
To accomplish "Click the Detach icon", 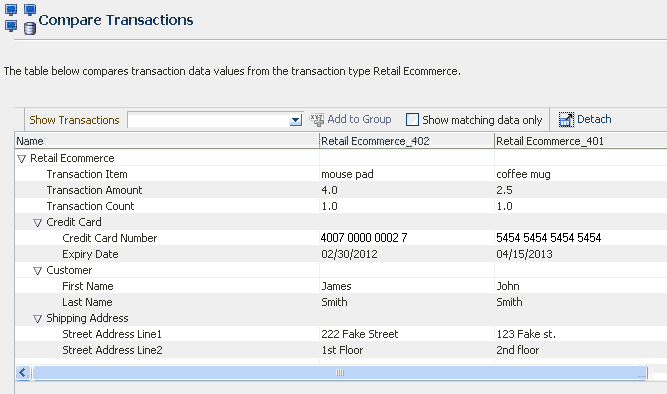I will pyautogui.click(x=566, y=120).
